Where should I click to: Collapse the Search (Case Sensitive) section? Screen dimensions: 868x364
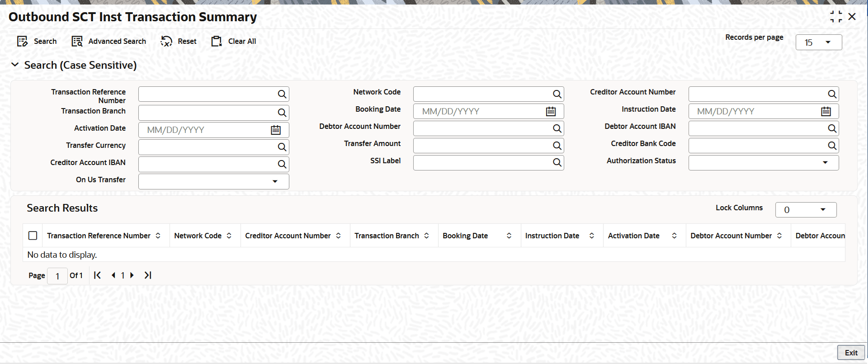(15, 65)
